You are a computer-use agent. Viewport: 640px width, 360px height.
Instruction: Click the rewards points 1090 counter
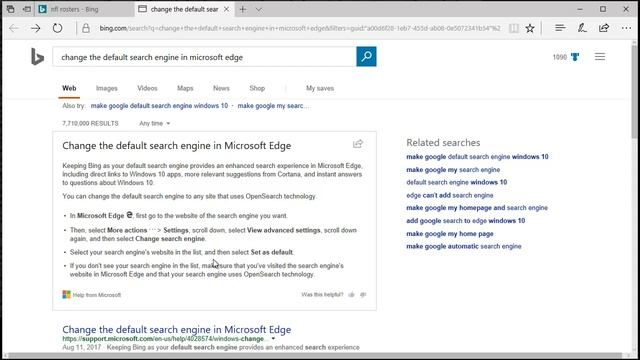click(x=560, y=57)
